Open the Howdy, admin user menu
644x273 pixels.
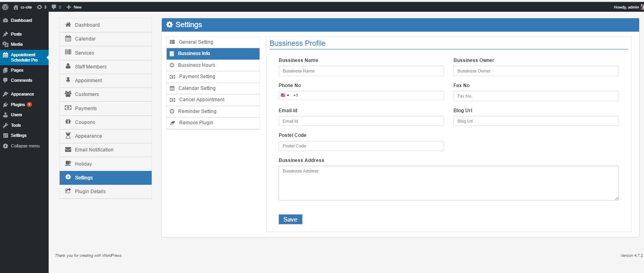point(627,7)
